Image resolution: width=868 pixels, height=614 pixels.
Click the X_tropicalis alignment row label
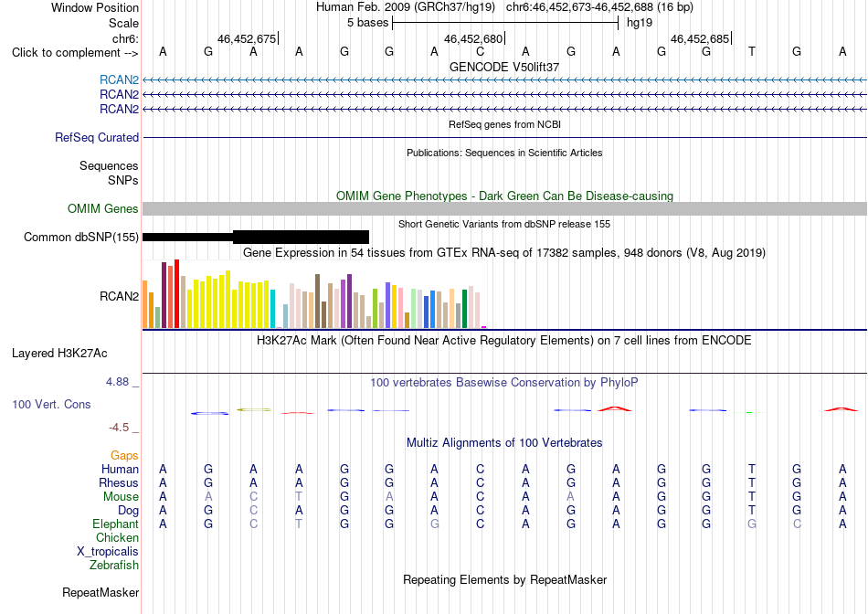pyautogui.click(x=108, y=552)
